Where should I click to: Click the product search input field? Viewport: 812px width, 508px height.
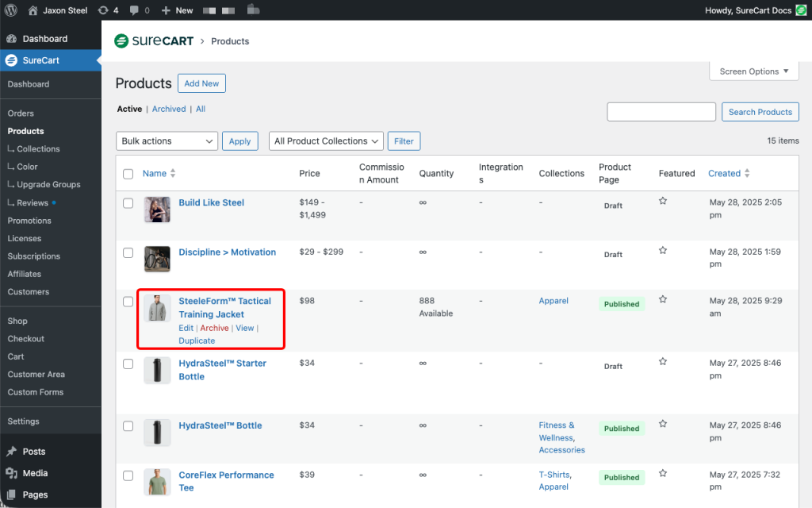point(661,112)
